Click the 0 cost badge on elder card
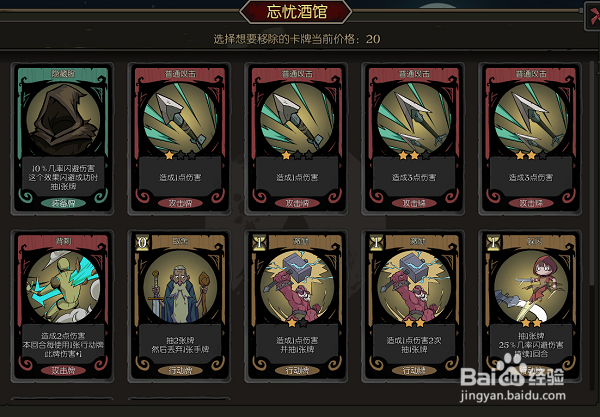The width and height of the screenshot is (600, 417). [142, 243]
